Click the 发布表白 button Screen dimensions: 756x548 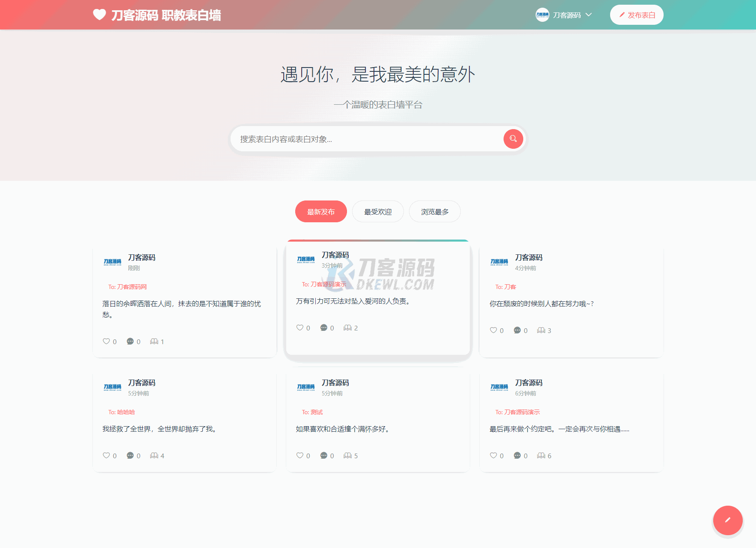[x=636, y=15]
